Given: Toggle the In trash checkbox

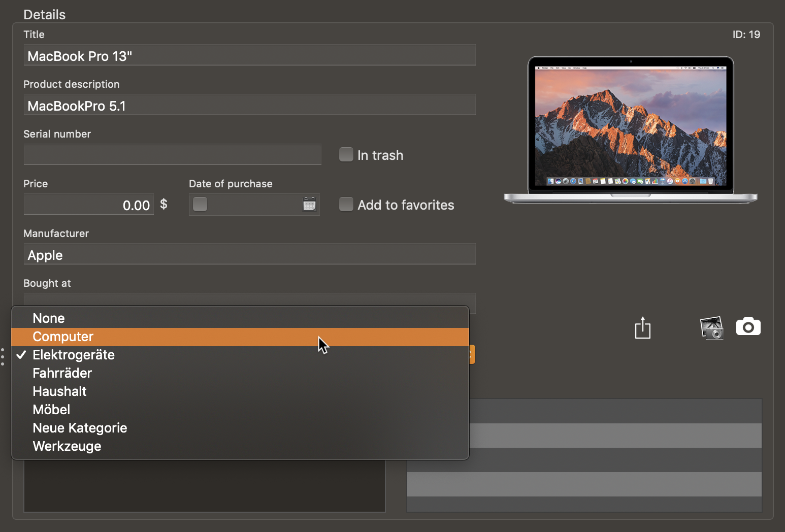Looking at the screenshot, I should click(x=346, y=154).
